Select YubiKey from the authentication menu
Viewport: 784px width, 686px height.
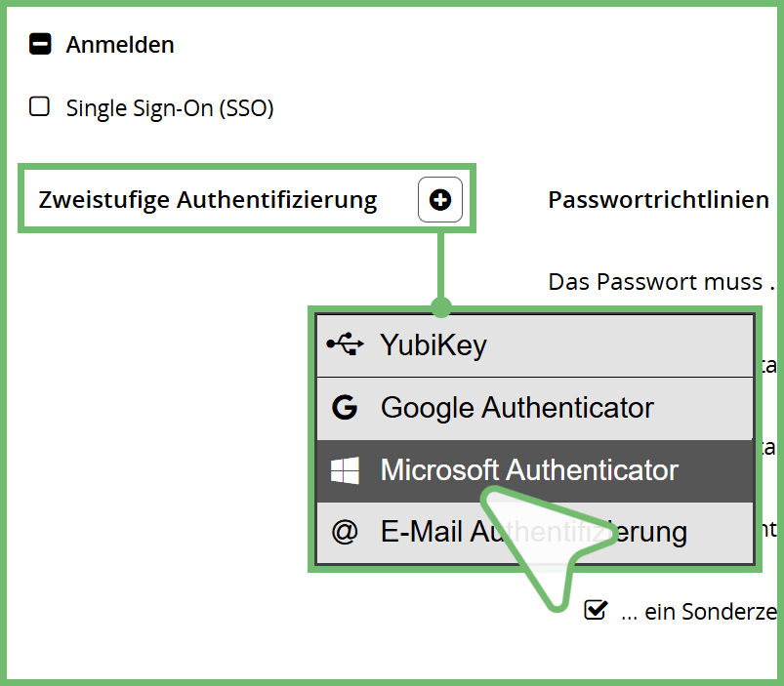click(433, 344)
